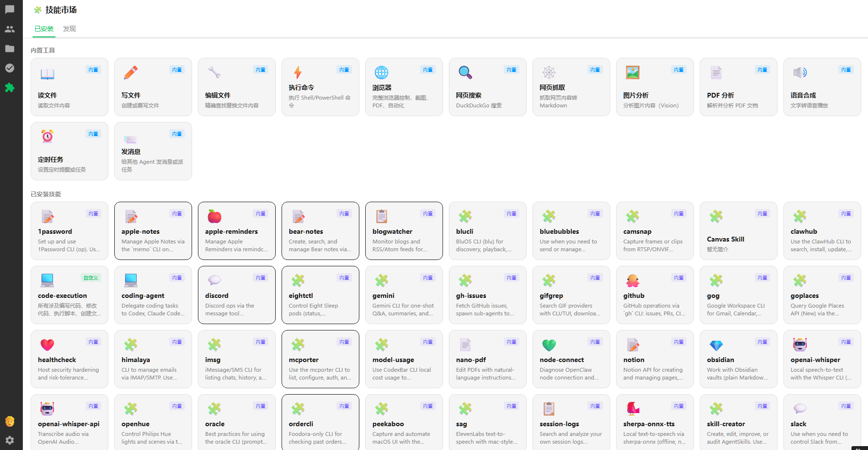This screenshot has height=450, width=868.
Task: Switch to the 已安装 tab
Action: tap(44, 29)
